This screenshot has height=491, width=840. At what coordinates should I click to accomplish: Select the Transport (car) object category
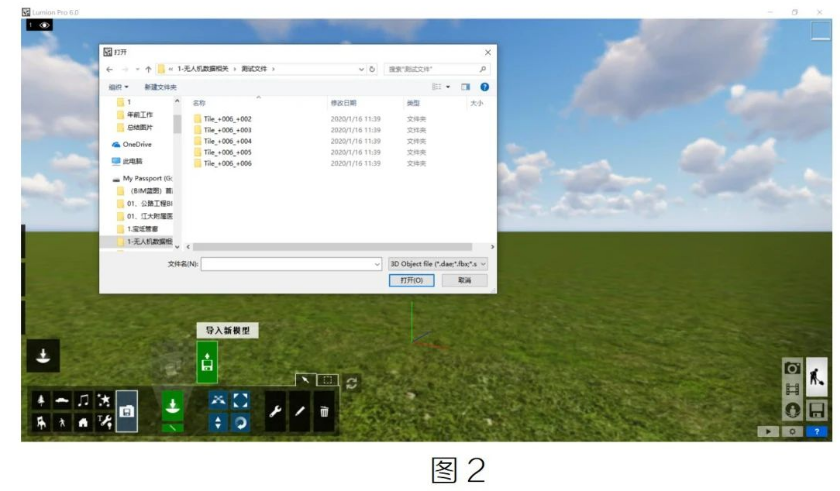[x=62, y=400]
